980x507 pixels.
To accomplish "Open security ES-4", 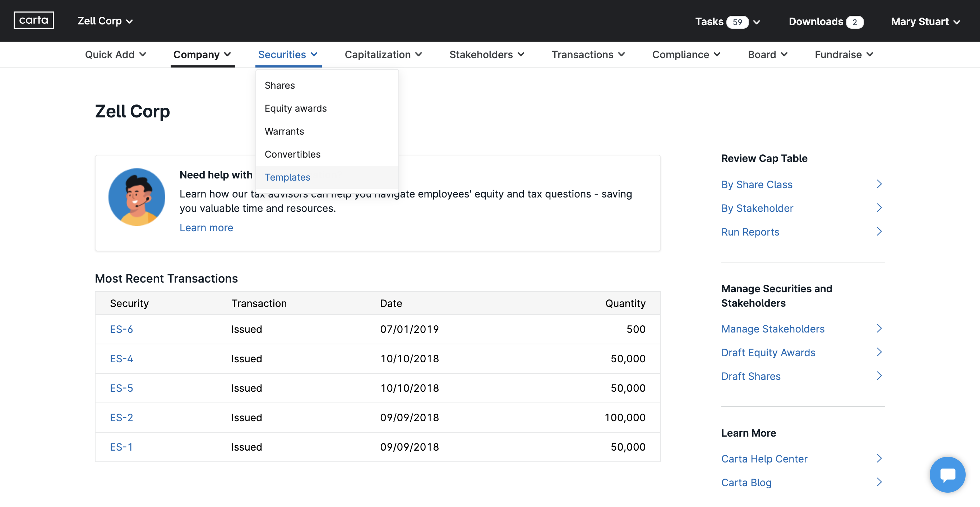I will click(x=121, y=358).
